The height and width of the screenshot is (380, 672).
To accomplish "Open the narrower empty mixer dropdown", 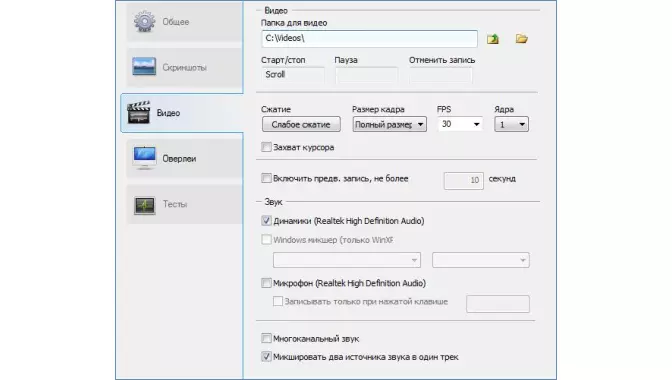I will 481,260.
